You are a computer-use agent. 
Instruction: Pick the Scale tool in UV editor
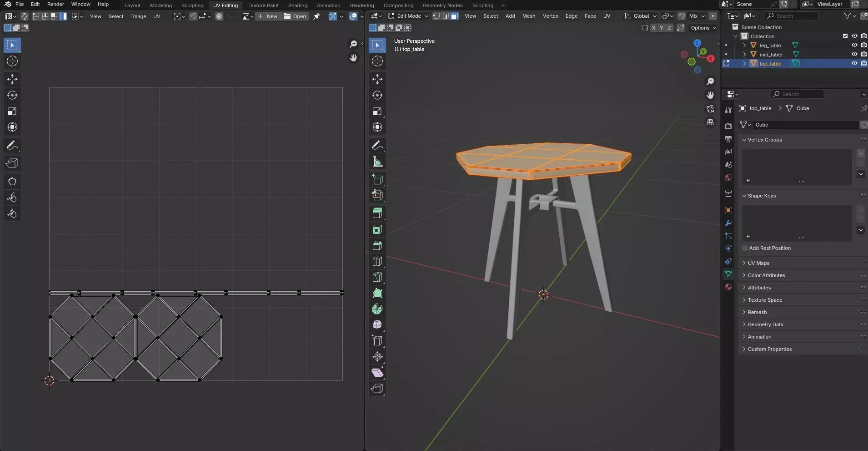pos(12,111)
